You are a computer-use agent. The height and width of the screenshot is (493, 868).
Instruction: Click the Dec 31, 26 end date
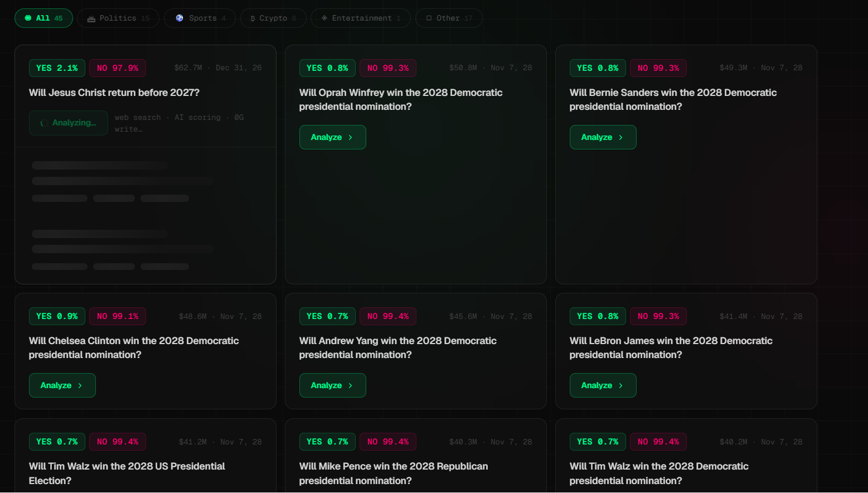(239, 68)
